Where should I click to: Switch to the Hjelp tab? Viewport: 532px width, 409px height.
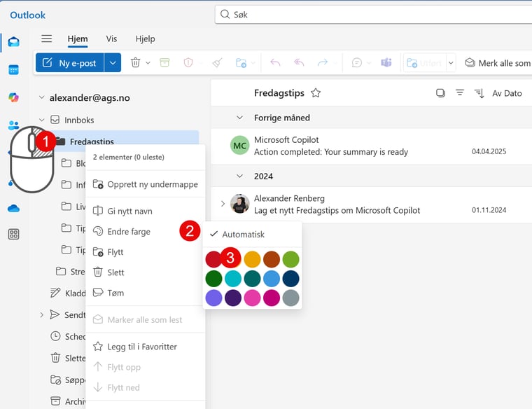145,39
